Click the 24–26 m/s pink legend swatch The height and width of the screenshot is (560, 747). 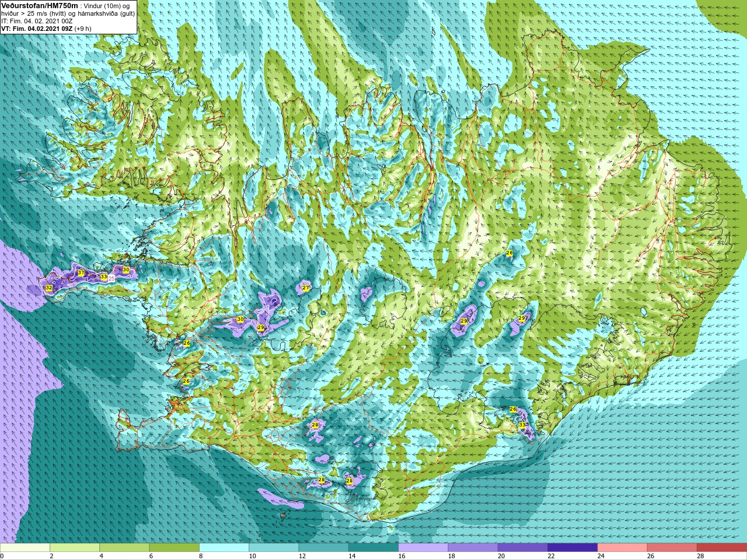(x=622, y=548)
